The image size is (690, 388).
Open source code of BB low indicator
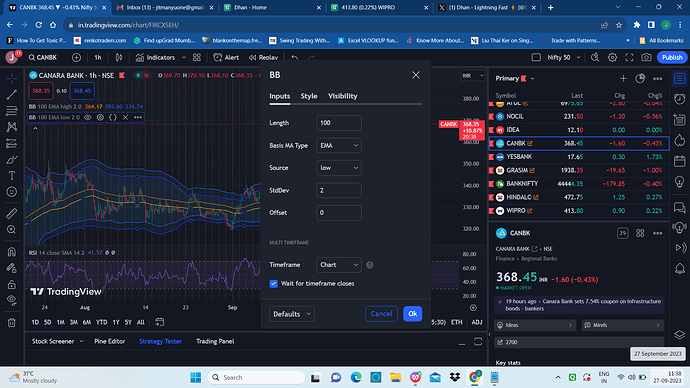[113, 117]
